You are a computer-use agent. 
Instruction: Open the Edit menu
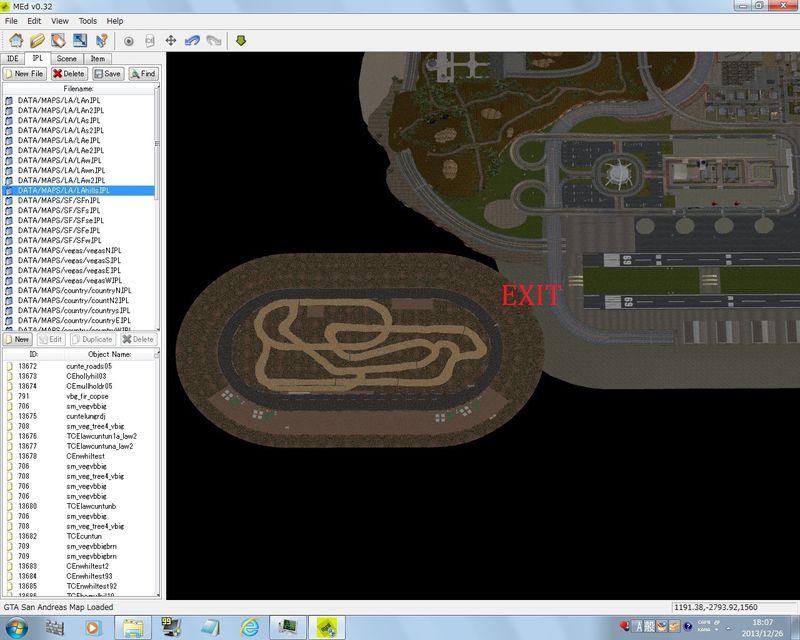click(x=34, y=21)
